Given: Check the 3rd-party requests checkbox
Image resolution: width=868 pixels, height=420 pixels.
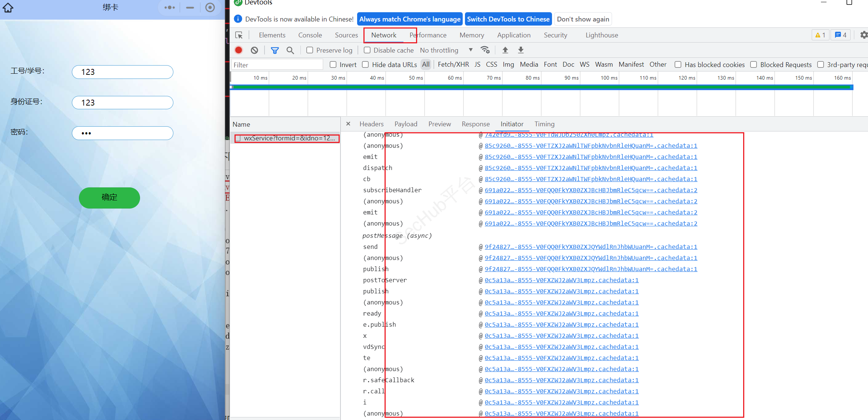Looking at the screenshot, I should click(821, 64).
